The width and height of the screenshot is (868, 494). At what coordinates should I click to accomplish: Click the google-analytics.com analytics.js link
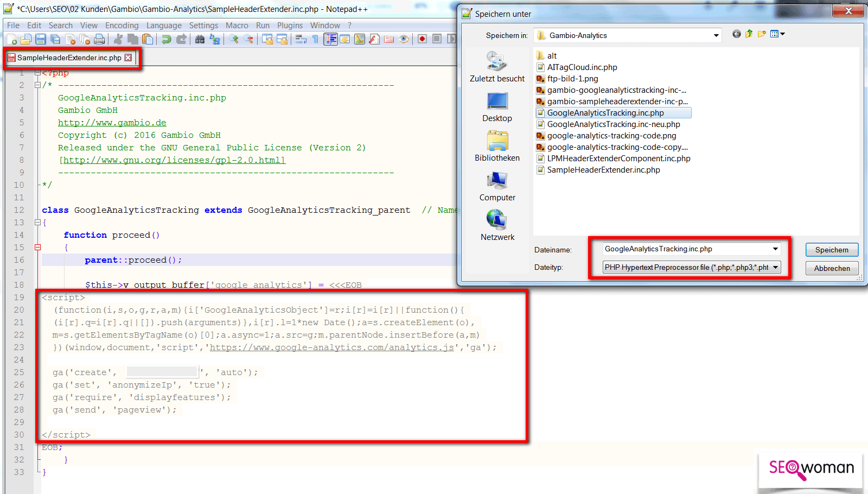[x=331, y=347]
